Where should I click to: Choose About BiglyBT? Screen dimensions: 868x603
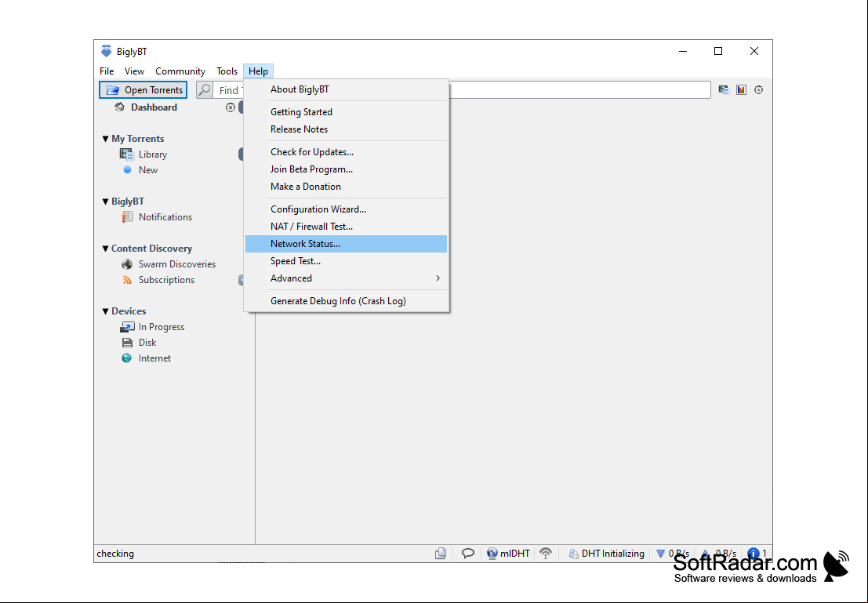(x=346, y=89)
